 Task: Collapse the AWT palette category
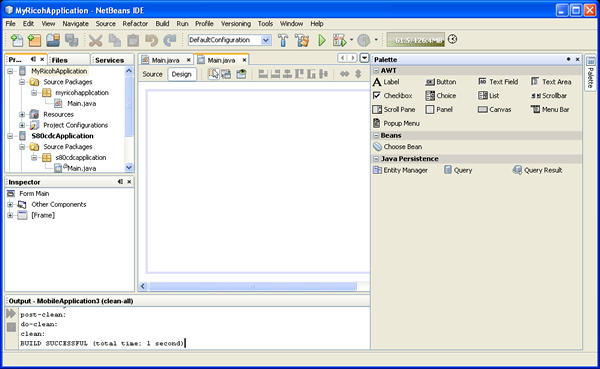click(x=376, y=71)
